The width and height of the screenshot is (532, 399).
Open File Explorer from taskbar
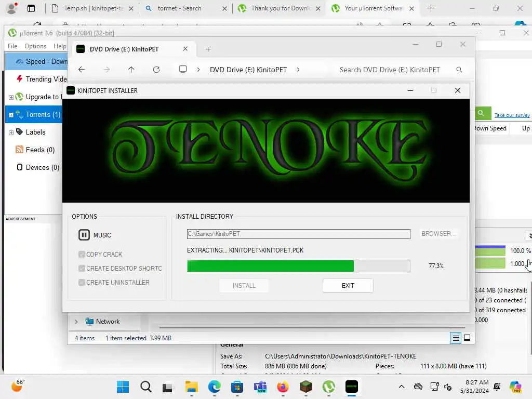[x=191, y=387]
